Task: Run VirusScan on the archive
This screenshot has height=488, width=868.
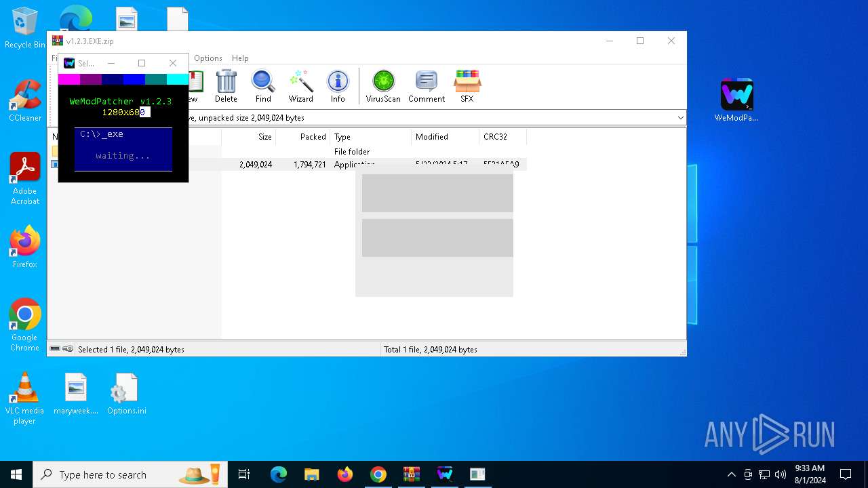Action: 383,86
